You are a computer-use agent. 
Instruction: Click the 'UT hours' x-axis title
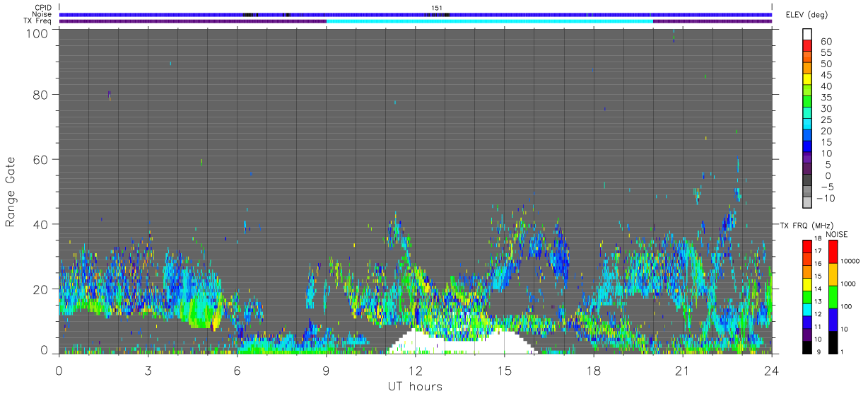tap(415, 386)
